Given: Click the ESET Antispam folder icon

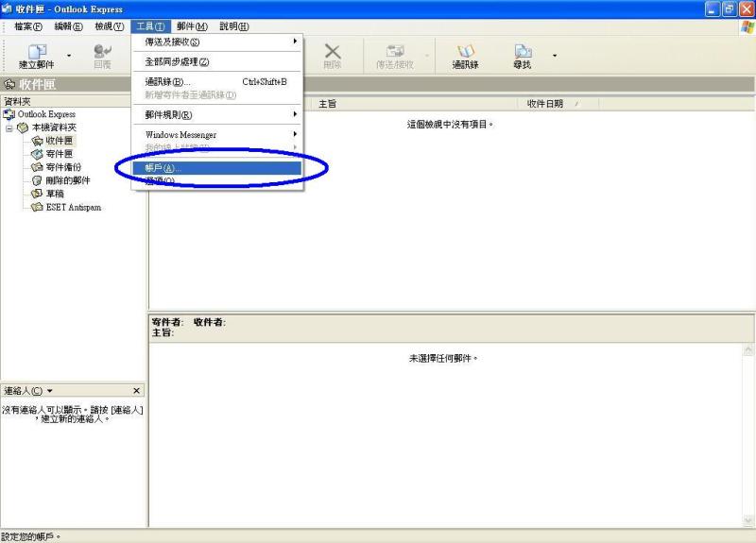Looking at the screenshot, I should (x=37, y=207).
